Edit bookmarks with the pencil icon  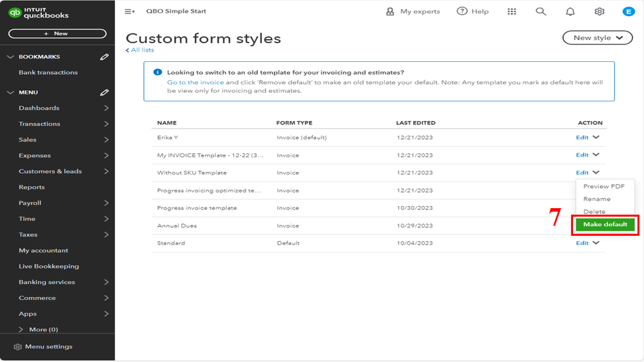(104, 57)
